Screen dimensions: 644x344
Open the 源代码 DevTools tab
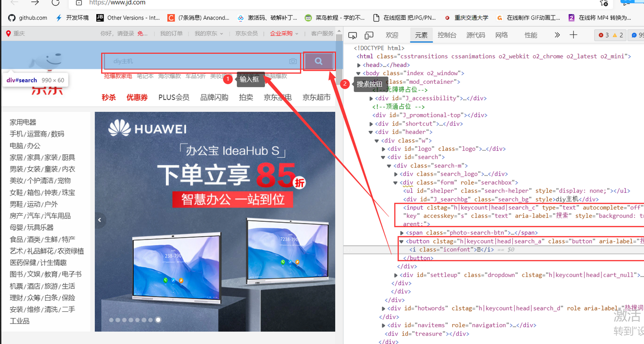(x=475, y=35)
